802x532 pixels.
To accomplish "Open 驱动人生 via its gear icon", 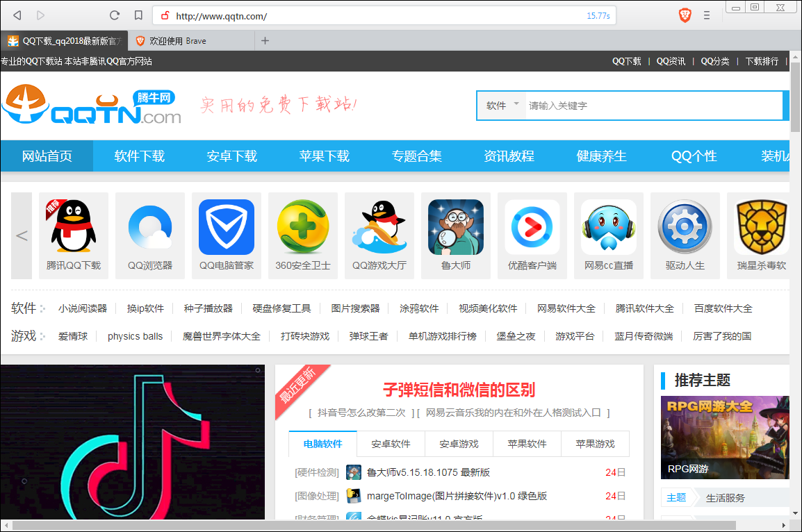I will click(685, 227).
